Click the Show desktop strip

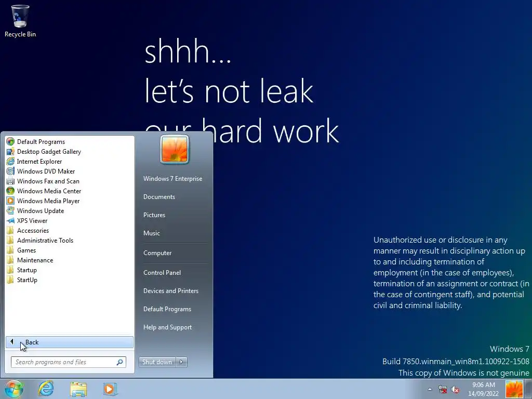point(528,389)
